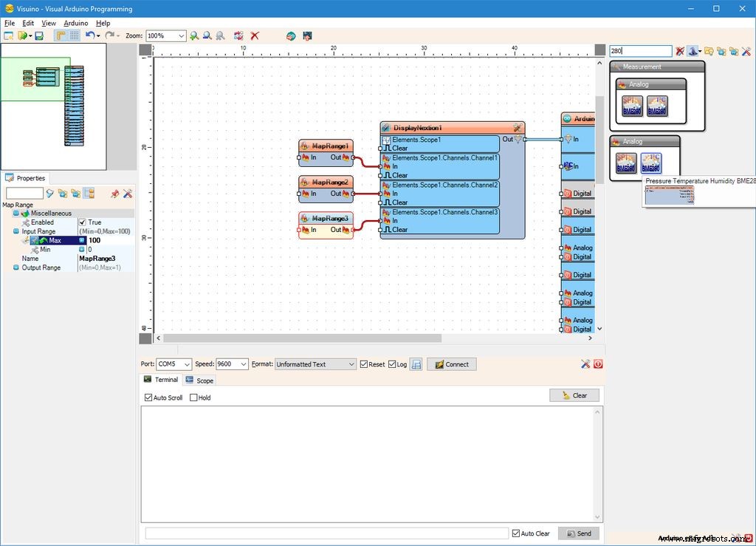756x546 pixels.
Task: Open the Arduino menu
Action: tap(75, 23)
